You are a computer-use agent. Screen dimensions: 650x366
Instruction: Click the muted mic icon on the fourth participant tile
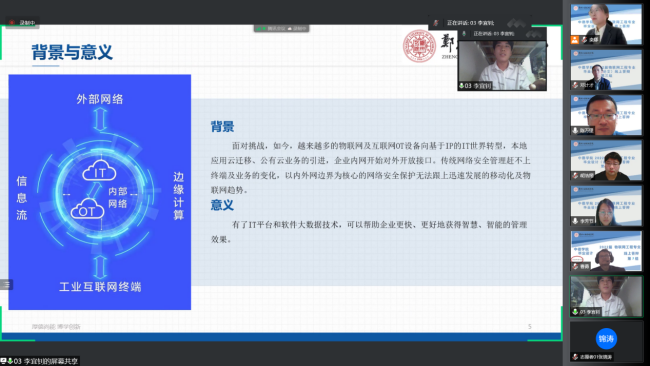[x=575, y=175]
